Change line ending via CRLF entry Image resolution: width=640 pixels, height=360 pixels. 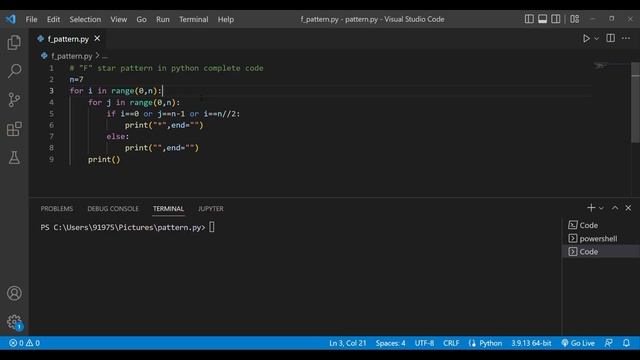451,343
